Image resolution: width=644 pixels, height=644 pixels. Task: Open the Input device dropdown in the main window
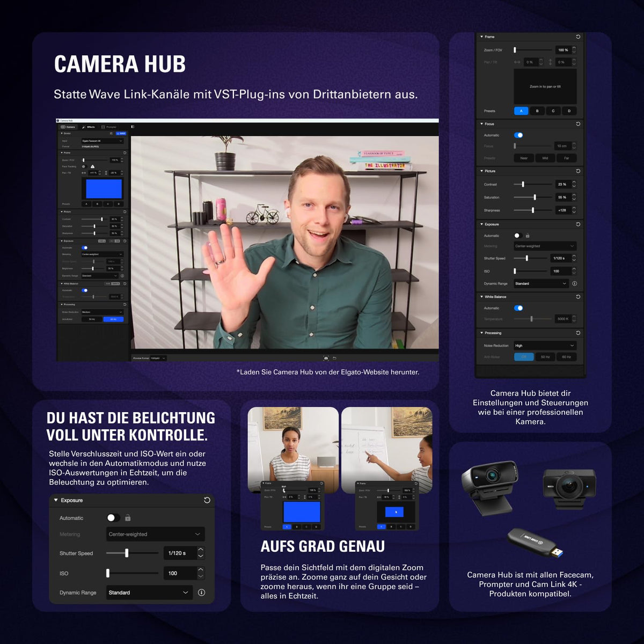(x=103, y=141)
